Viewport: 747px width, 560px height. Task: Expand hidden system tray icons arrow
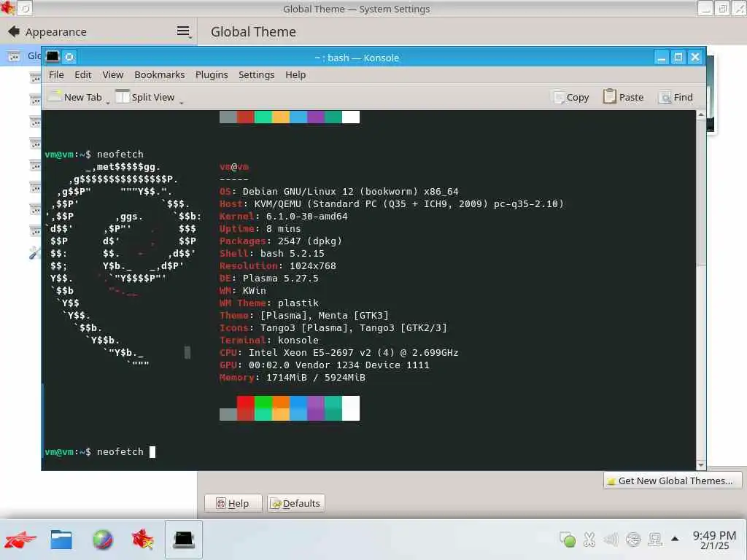click(x=675, y=539)
